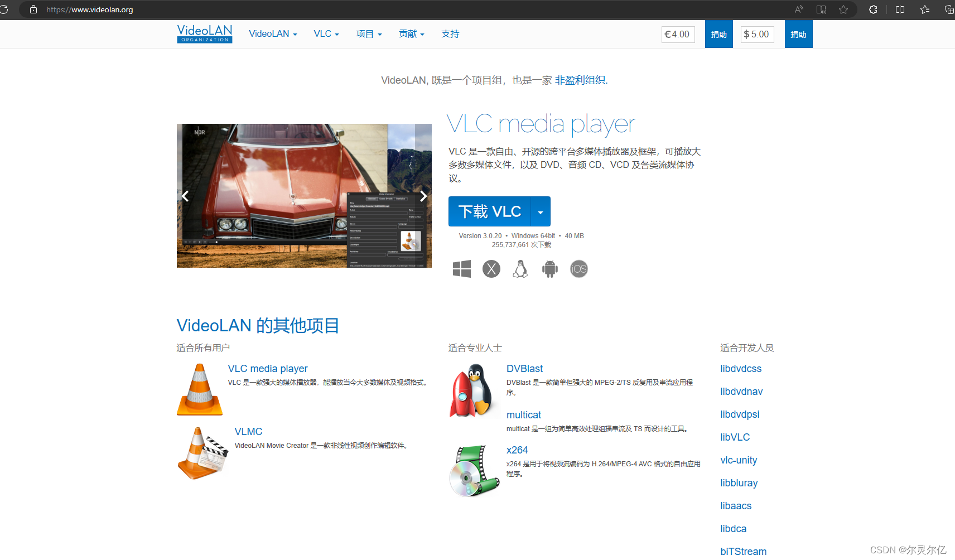The width and height of the screenshot is (955, 560).
Task: Open the libdca library link
Action: (733, 529)
